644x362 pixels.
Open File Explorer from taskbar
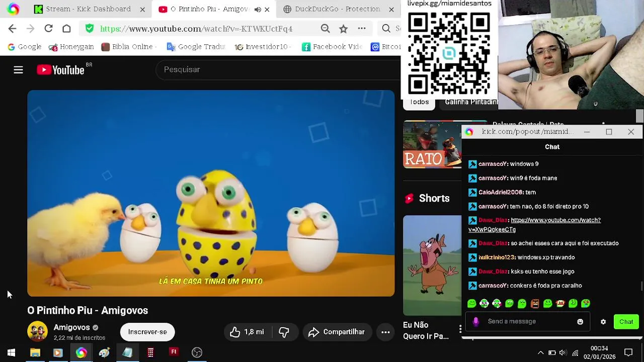[35, 352]
